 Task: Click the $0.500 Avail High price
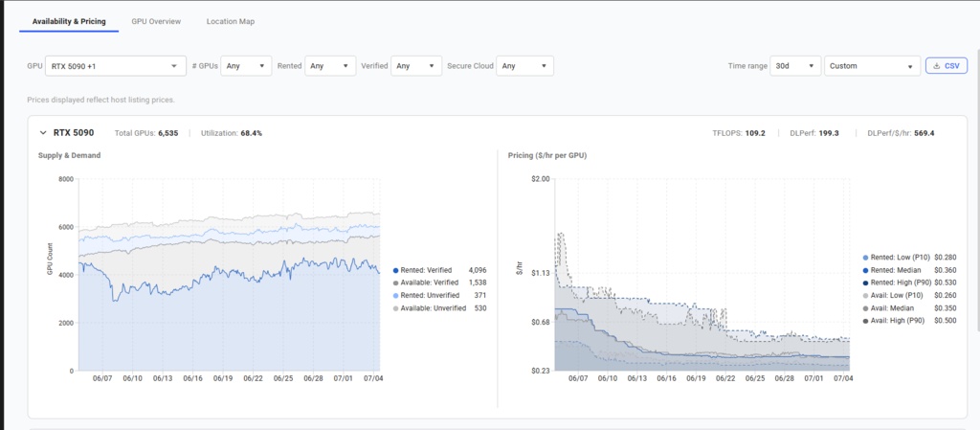(x=945, y=321)
